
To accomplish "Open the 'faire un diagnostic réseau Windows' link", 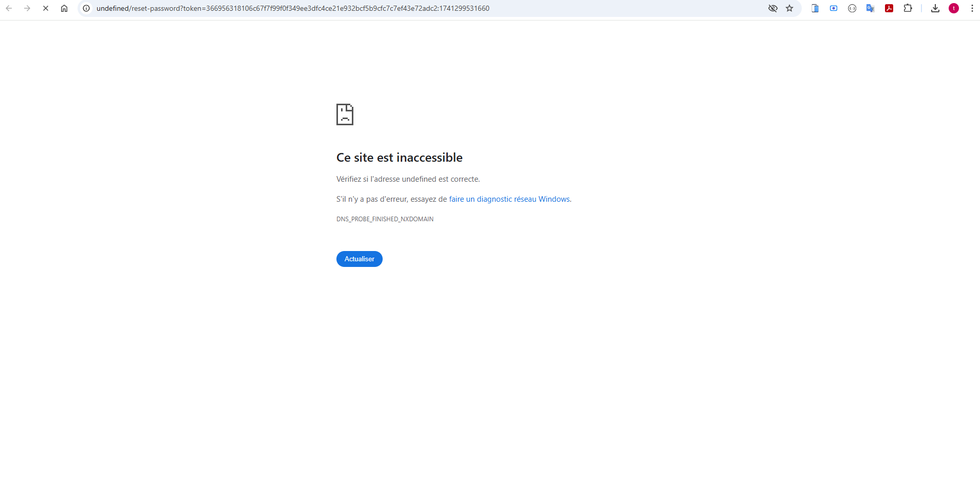I will pyautogui.click(x=509, y=199).
